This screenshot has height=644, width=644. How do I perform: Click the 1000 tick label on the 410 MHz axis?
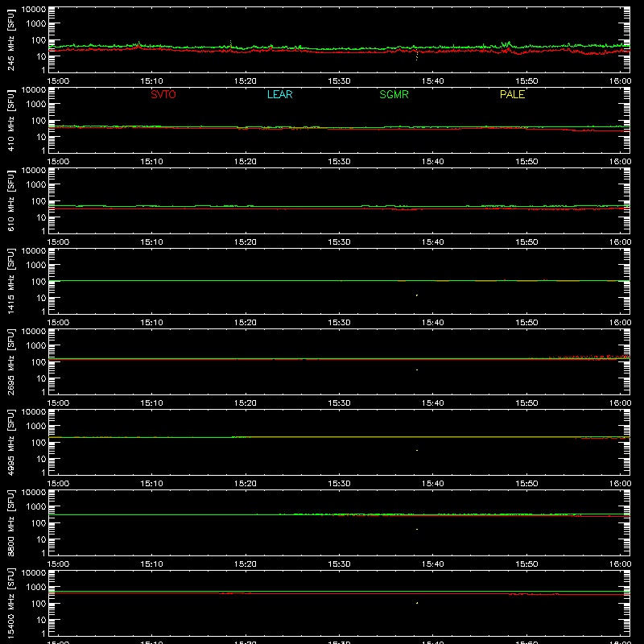[x=36, y=105]
